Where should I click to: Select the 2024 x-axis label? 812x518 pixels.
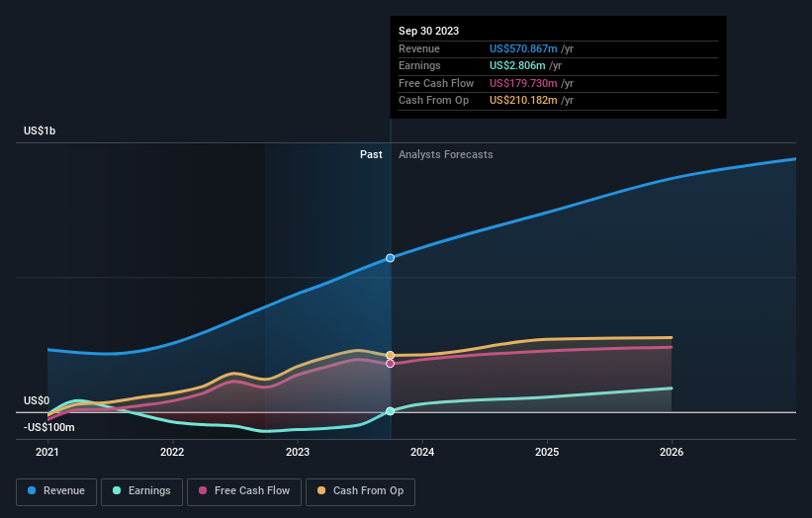click(422, 452)
